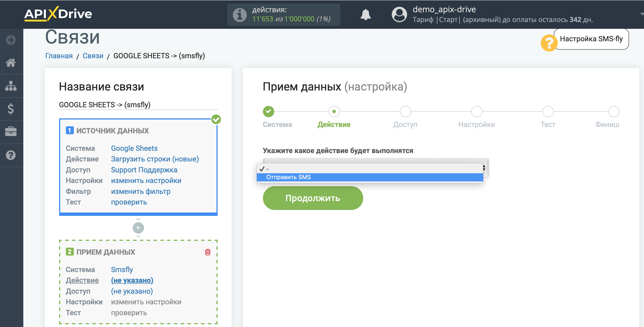Click проверить link in source block
Viewport: 644px width, 327px height.
pos(129,202)
